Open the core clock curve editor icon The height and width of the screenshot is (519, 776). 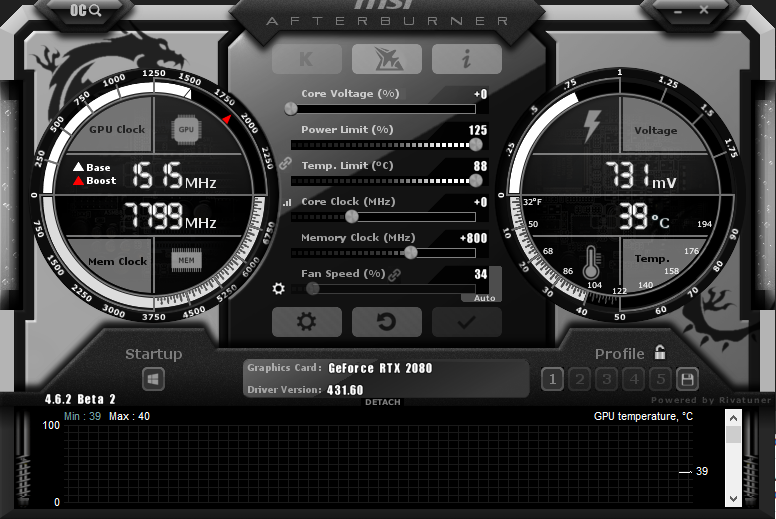[x=287, y=202]
